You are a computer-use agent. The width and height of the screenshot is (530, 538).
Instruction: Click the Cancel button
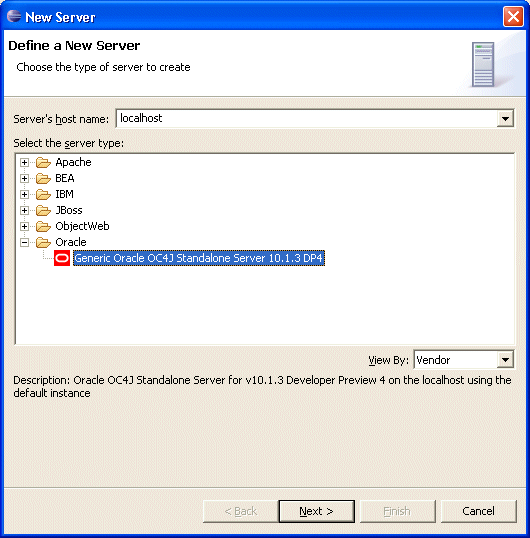click(479, 511)
